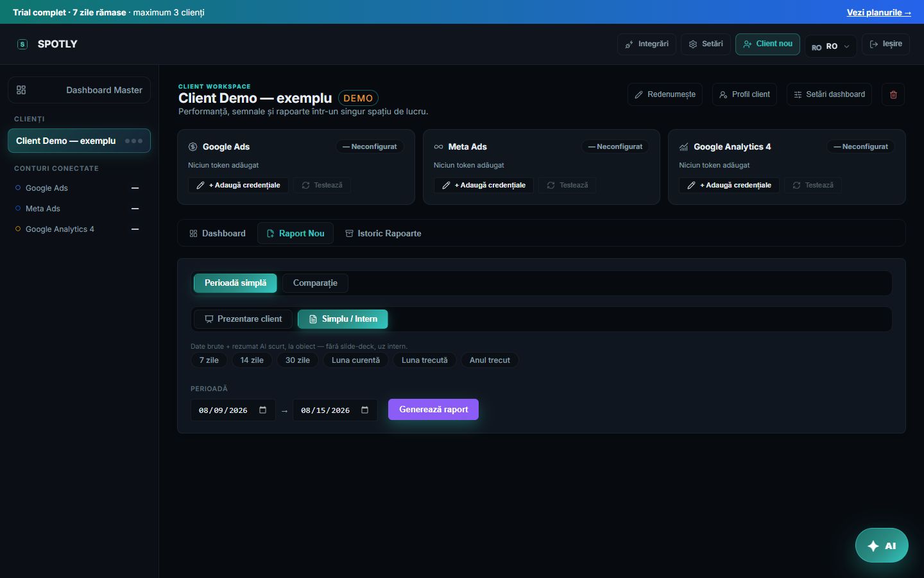The height and width of the screenshot is (578, 924).
Task: Select the Simplu / Intern report type
Action: (343, 319)
